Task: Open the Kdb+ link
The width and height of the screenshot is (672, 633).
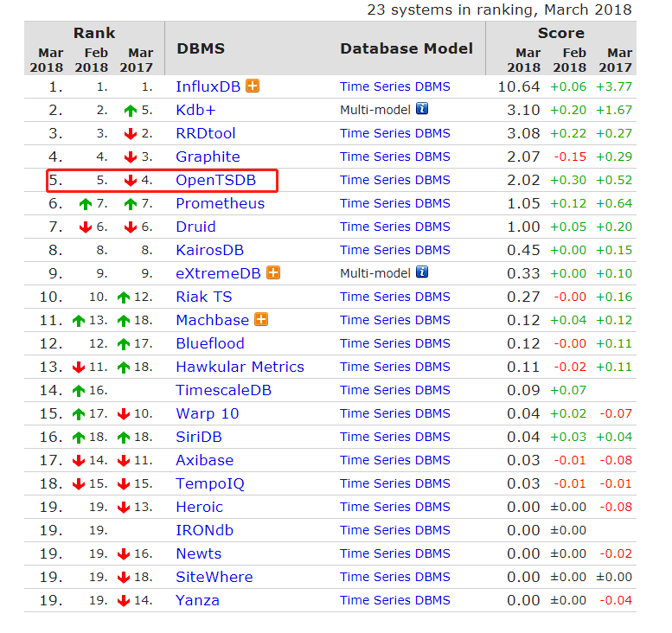Action: 195,110
